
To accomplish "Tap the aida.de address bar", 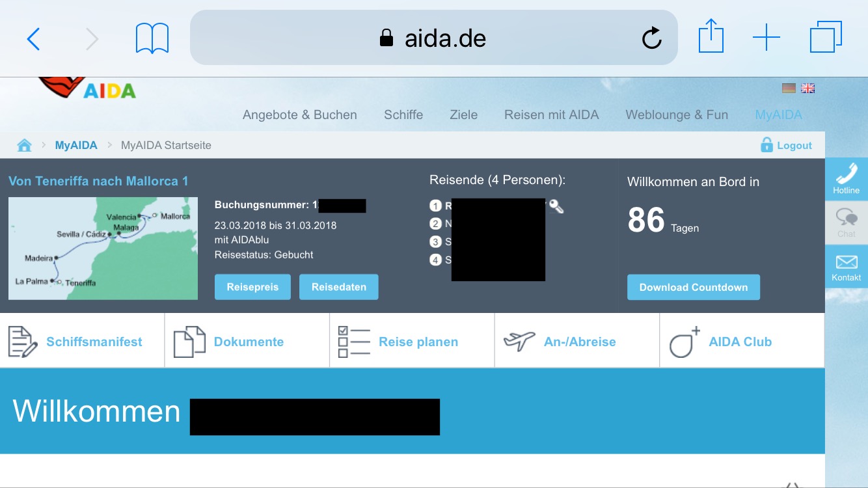I will [433, 38].
